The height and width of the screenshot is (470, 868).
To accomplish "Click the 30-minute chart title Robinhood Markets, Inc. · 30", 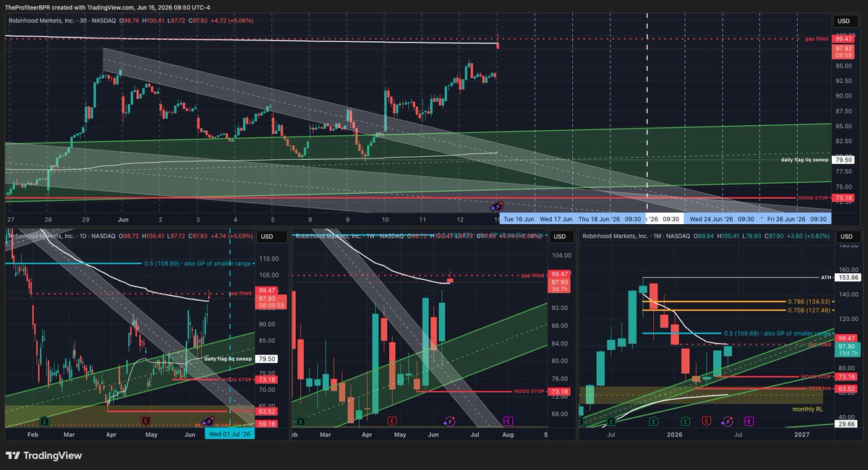I will click(x=47, y=21).
